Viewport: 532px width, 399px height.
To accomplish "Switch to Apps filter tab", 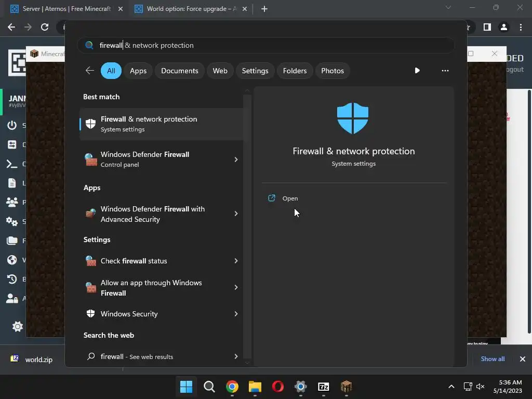I will tap(138, 71).
